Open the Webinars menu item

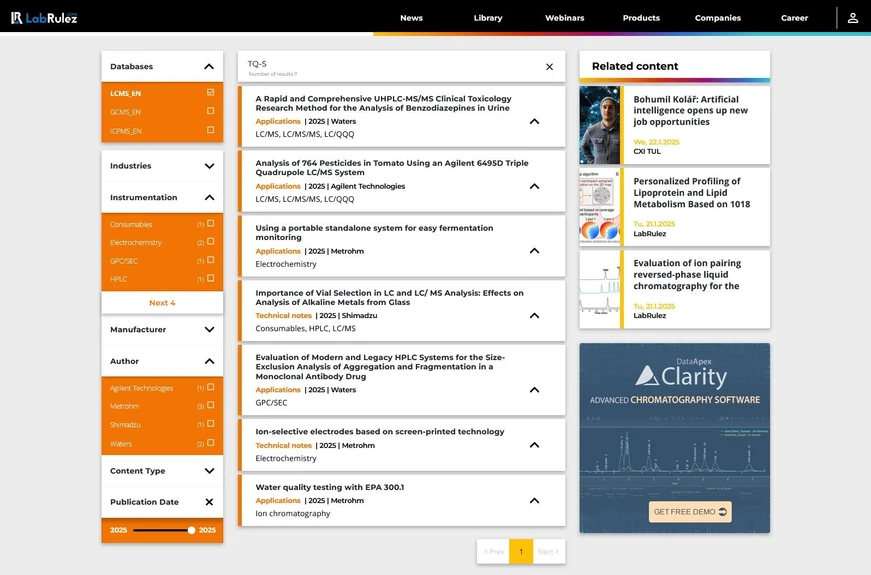(x=564, y=18)
